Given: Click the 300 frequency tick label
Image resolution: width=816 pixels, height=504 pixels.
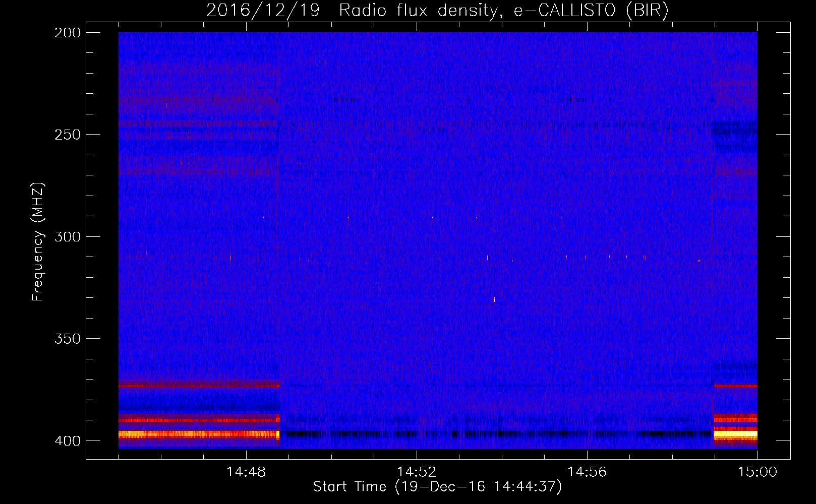Looking at the screenshot, I should [x=68, y=237].
